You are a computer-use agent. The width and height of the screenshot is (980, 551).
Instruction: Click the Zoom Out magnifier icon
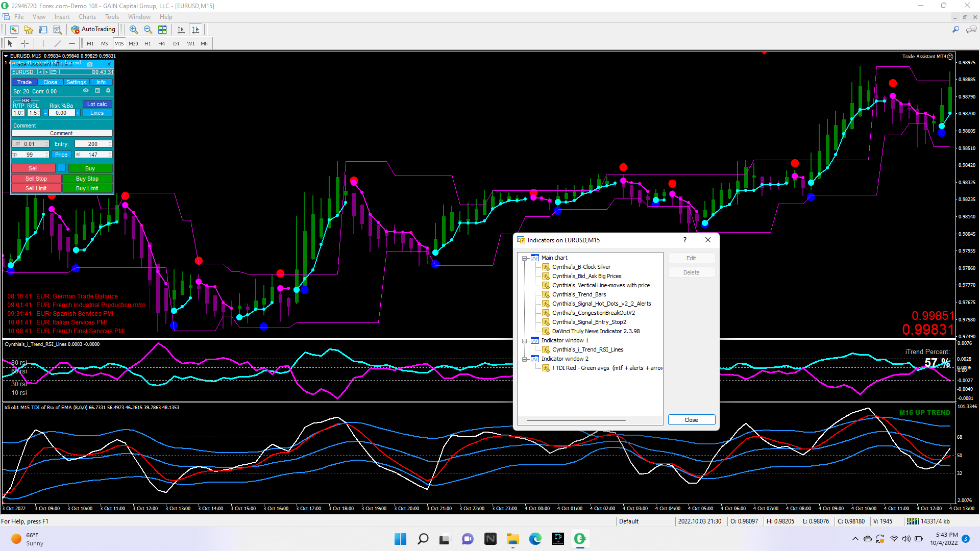pyautogui.click(x=148, y=30)
